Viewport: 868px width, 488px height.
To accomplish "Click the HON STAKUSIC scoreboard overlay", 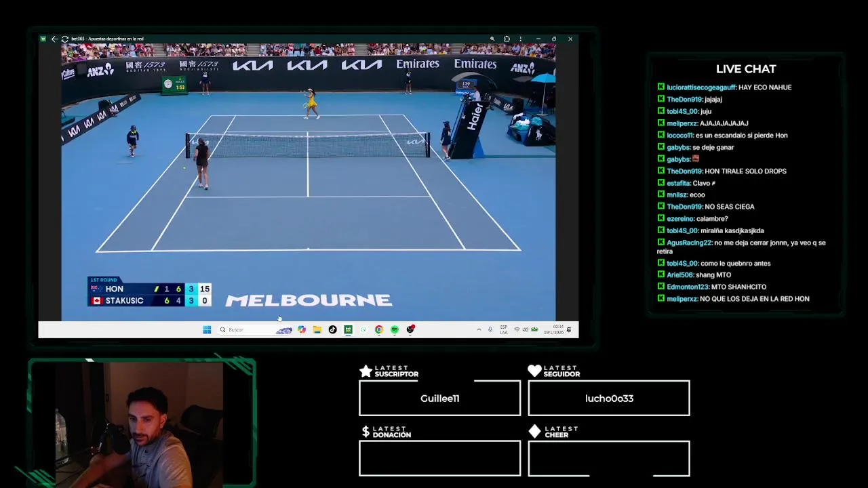I will tap(150, 292).
